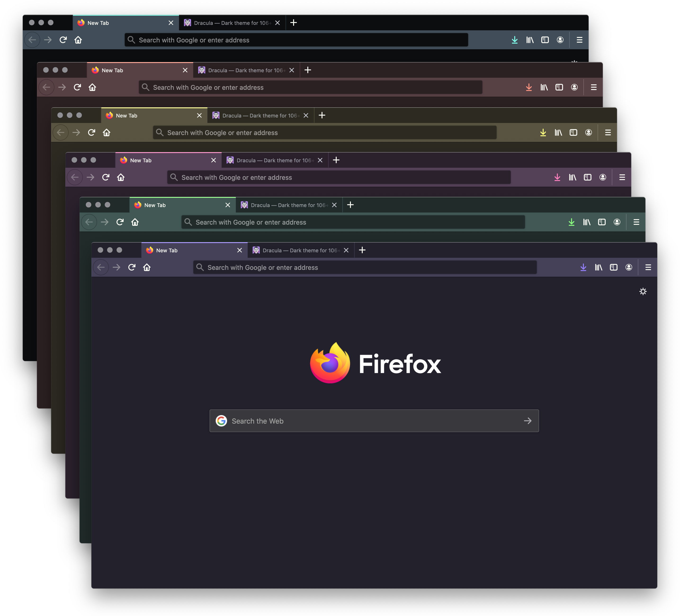Go home in the rearmost cyan window
The height and width of the screenshot is (616, 680).
click(78, 40)
